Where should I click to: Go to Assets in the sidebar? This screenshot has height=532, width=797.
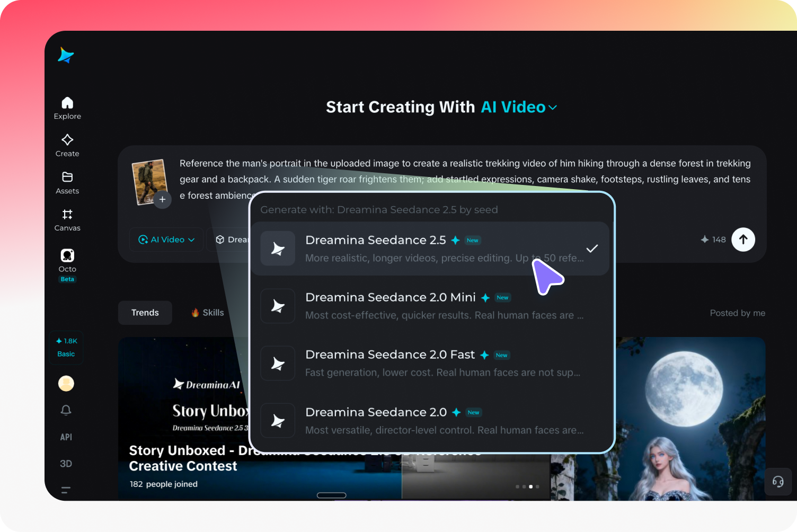point(67,183)
